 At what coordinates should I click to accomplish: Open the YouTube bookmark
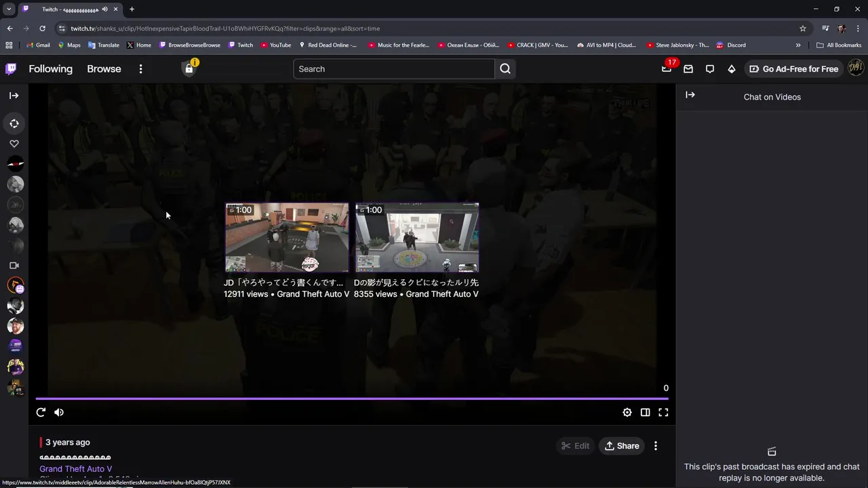coord(275,45)
